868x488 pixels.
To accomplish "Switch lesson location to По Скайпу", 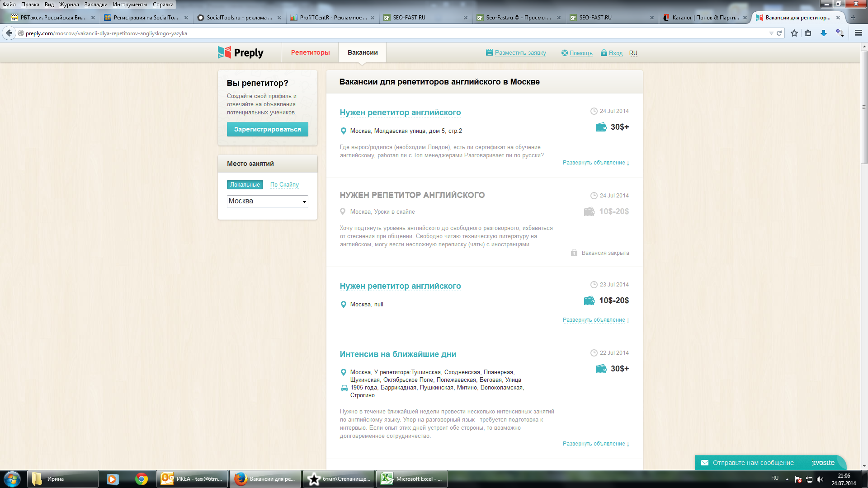I will click(x=284, y=184).
